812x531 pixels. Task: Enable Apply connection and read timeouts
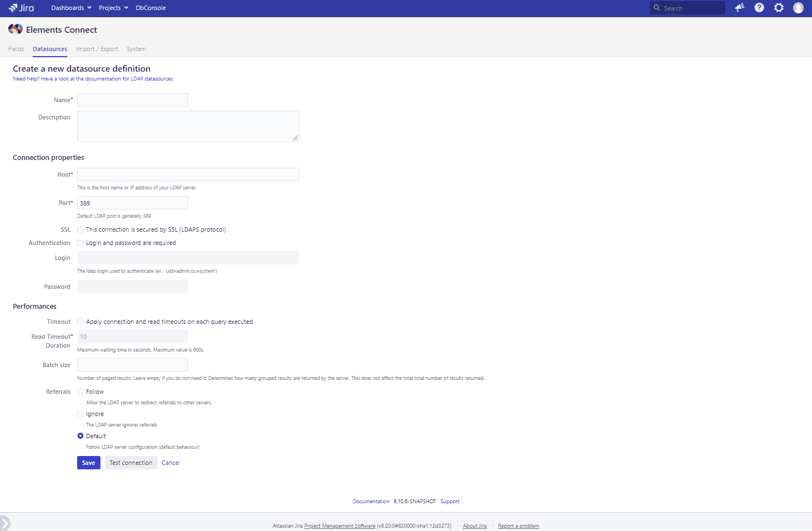tap(80, 322)
